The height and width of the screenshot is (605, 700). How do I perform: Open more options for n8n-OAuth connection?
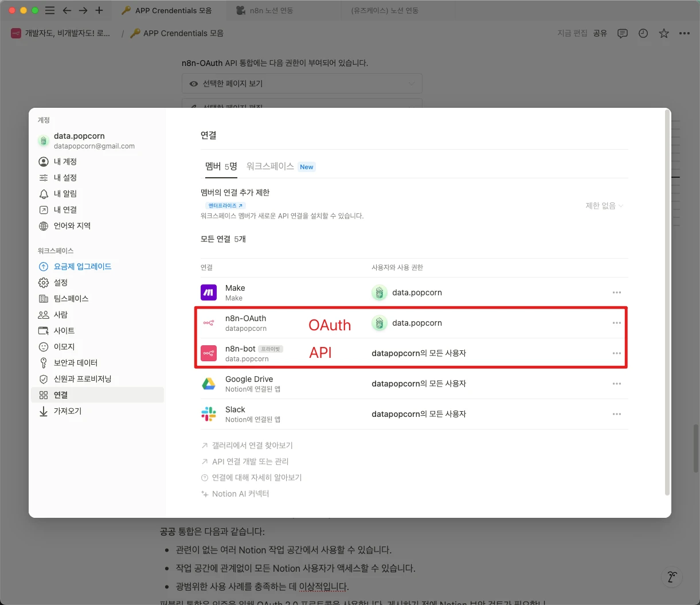[x=616, y=323]
